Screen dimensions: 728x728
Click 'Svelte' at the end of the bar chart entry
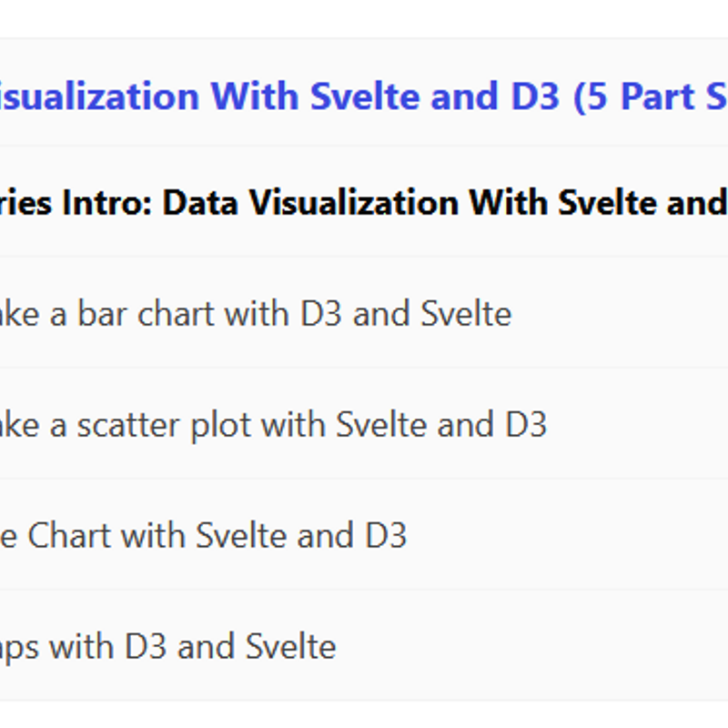(x=466, y=314)
